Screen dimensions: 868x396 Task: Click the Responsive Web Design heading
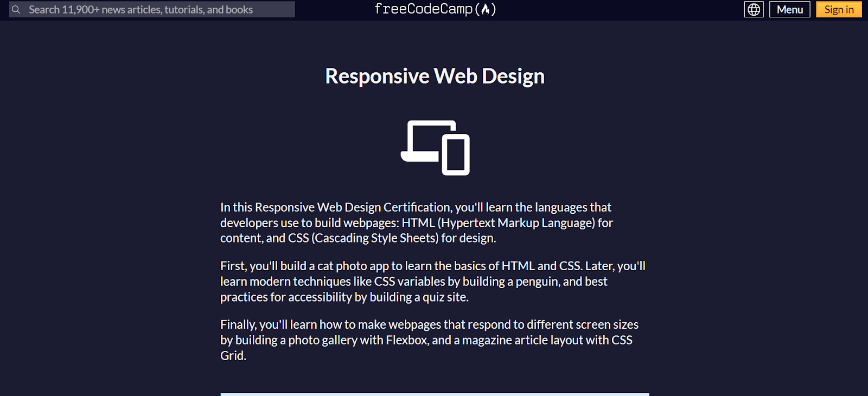pos(435,76)
